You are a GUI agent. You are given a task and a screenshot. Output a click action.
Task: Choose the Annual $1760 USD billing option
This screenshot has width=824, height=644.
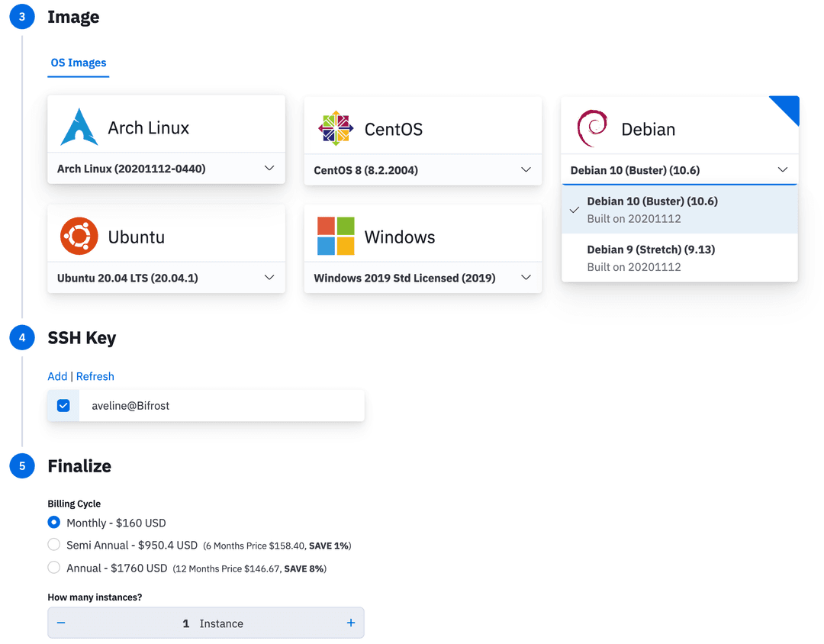(54, 568)
